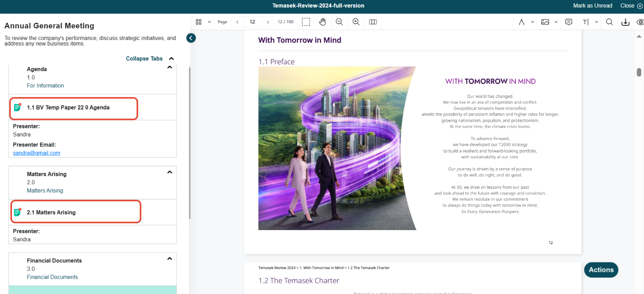
Task: Click the document scrollbar thumb
Action: (639, 72)
